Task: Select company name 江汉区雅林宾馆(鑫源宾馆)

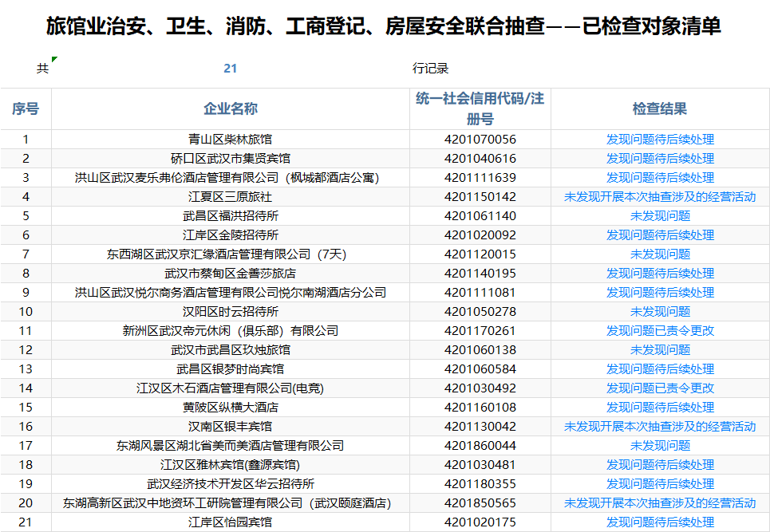Action: (x=231, y=465)
